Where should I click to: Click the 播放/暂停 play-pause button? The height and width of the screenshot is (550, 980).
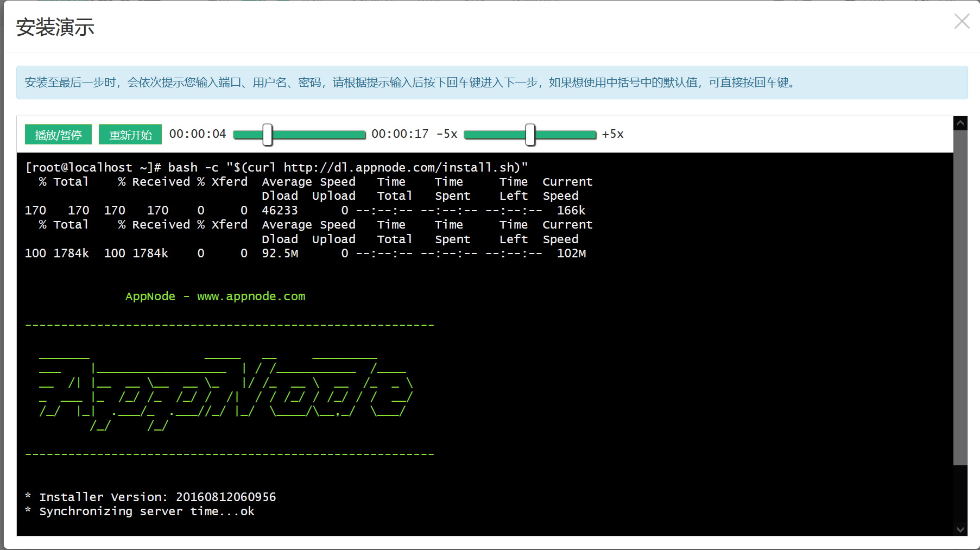58,135
